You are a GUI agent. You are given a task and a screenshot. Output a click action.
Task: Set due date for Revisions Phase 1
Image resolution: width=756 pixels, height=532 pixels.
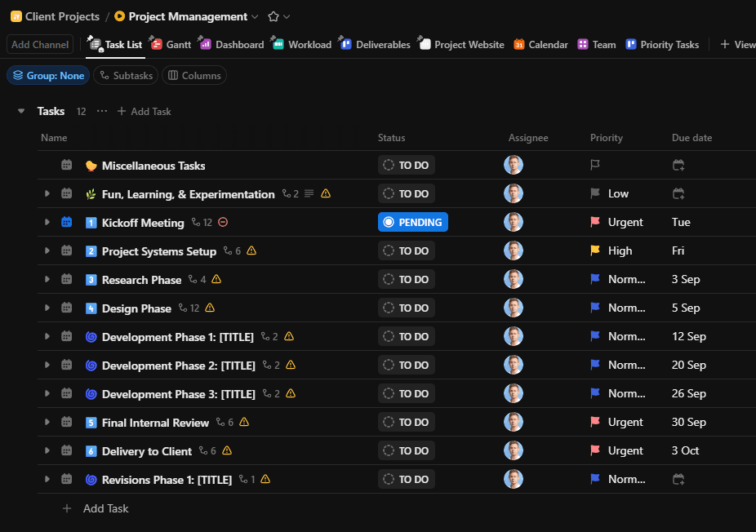[x=678, y=479]
